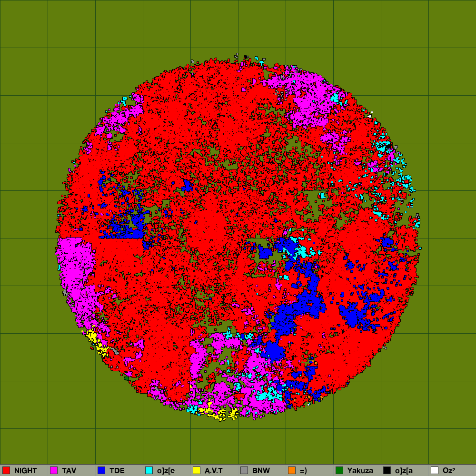Select the NIGHT legend label
476x476 pixels.
(x=26, y=471)
